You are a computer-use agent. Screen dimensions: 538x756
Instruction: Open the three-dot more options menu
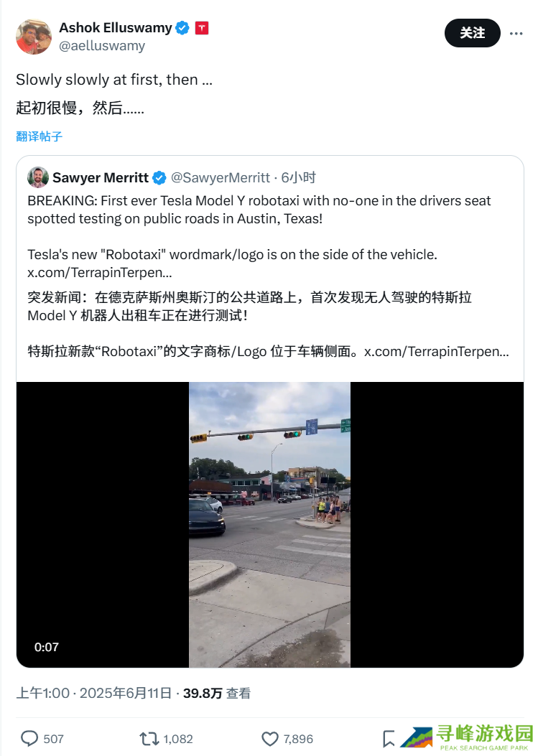pyautogui.click(x=516, y=33)
